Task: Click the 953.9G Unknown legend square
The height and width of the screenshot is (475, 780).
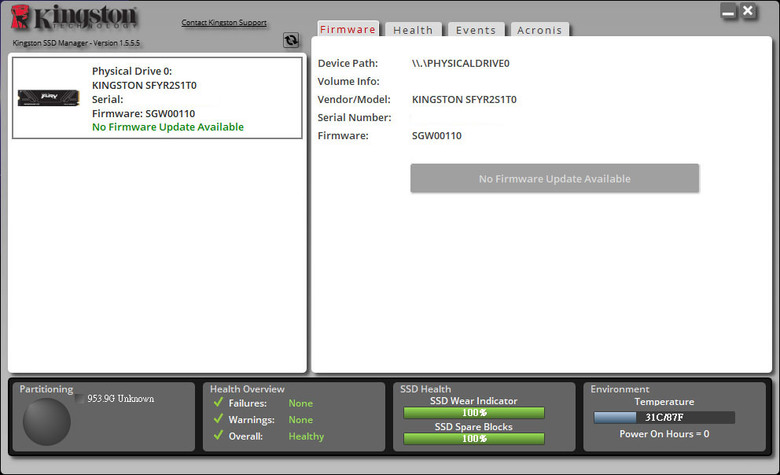Action: [80, 398]
